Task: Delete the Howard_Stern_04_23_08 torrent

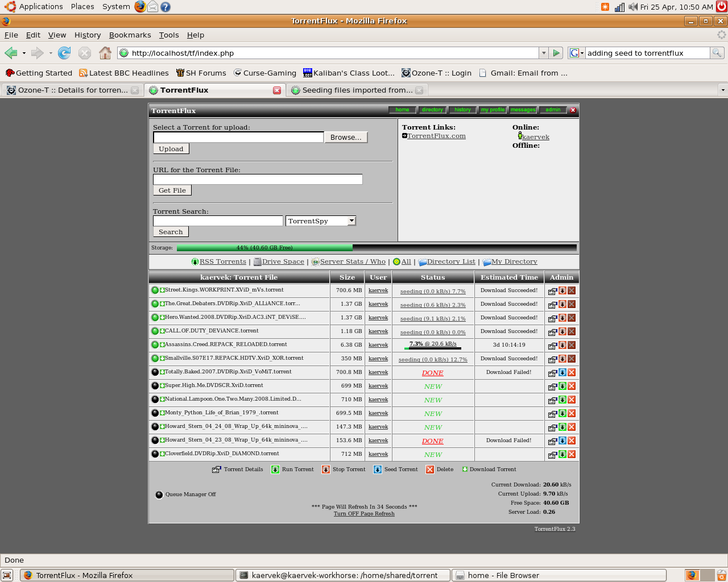Action: point(572,440)
